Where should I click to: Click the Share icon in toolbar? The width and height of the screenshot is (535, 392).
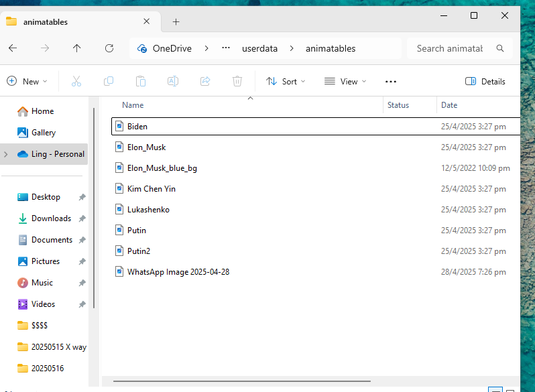(205, 82)
